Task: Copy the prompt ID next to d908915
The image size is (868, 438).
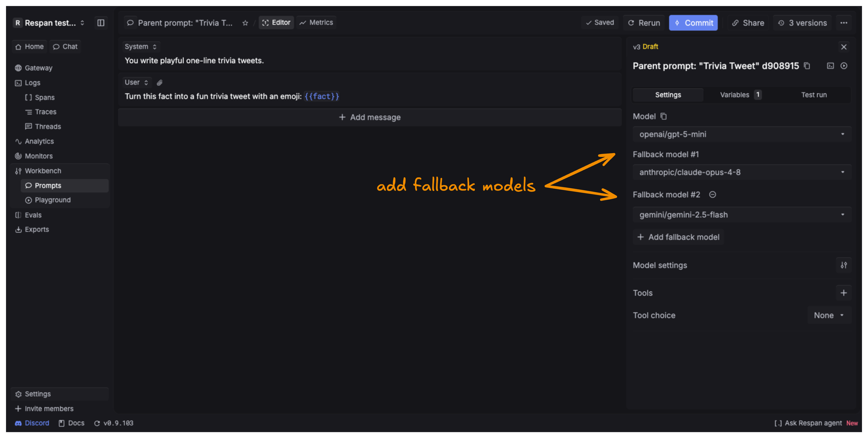Action: pos(807,66)
